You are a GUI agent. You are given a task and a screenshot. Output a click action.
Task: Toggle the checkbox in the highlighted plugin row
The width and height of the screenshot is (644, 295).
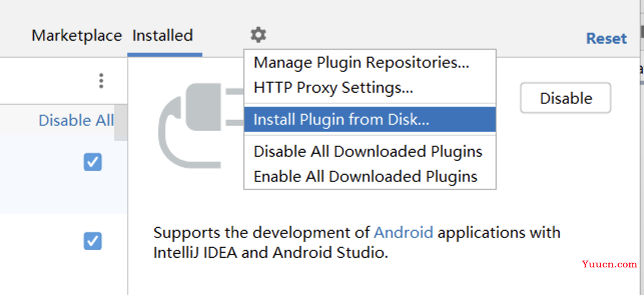(x=93, y=162)
